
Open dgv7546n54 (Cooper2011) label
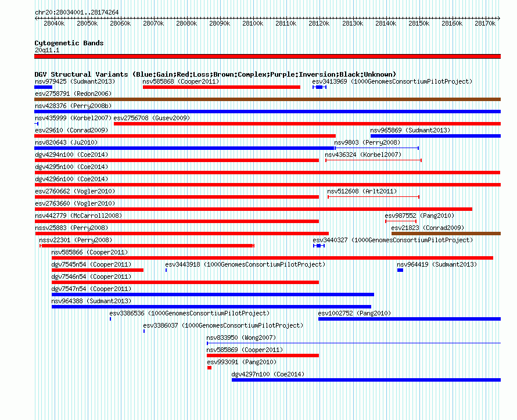click(x=91, y=277)
